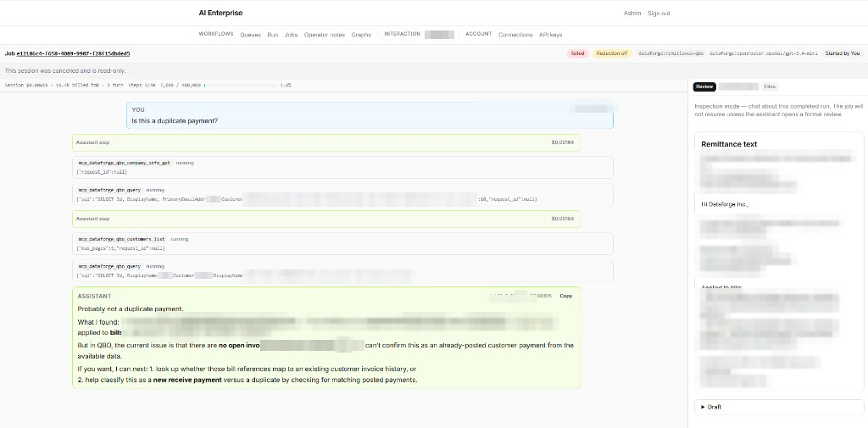Click the 'new receive payment' bold text
Image resolution: width=868 pixels, height=428 pixels.
(x=187, y=380)
